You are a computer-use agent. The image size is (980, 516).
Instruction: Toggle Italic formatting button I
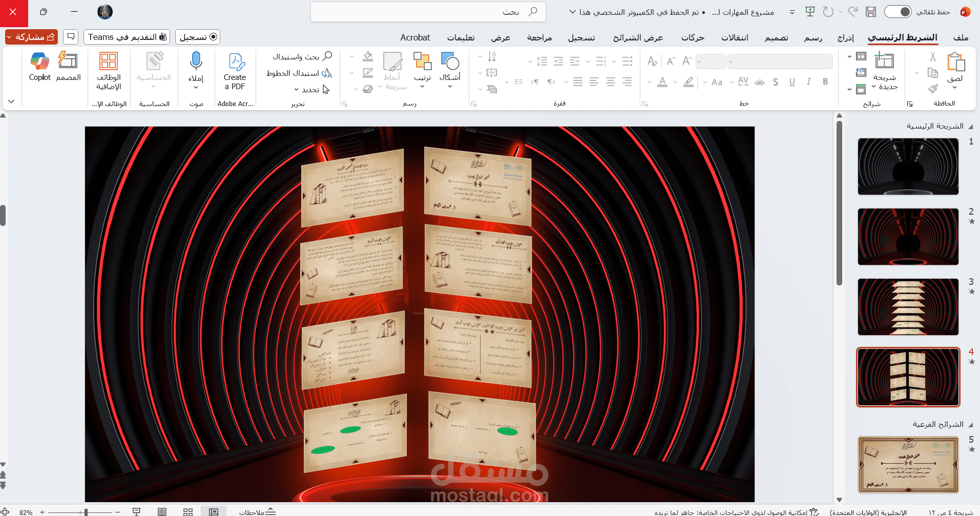pos(808,81)
